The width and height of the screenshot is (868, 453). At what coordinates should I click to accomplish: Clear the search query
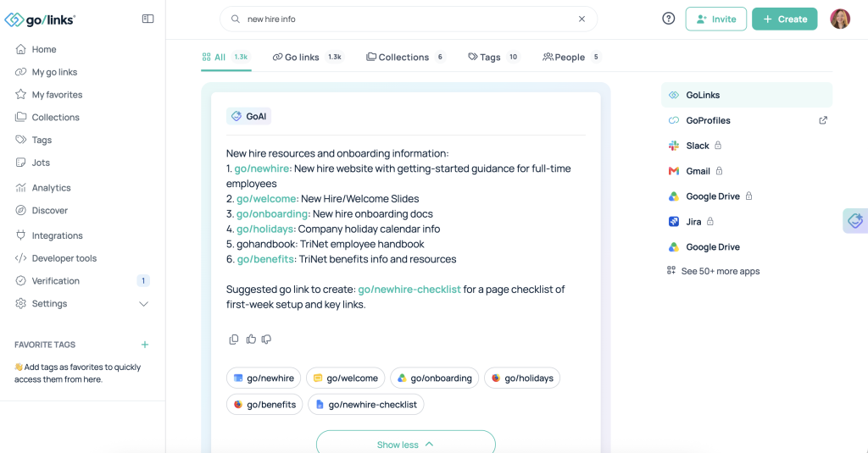coord(581,19)
